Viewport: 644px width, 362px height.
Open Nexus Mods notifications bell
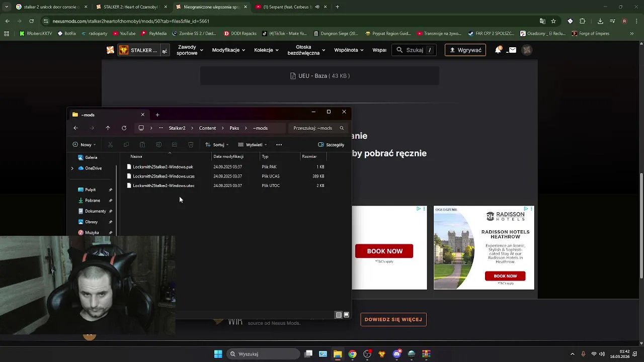(x=498, y=50)
